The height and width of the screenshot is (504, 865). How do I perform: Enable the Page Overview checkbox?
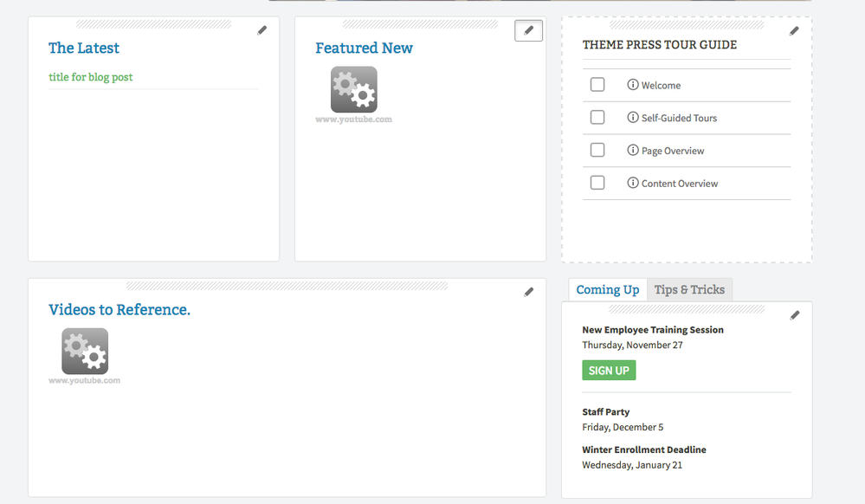(x=597, y=150)
